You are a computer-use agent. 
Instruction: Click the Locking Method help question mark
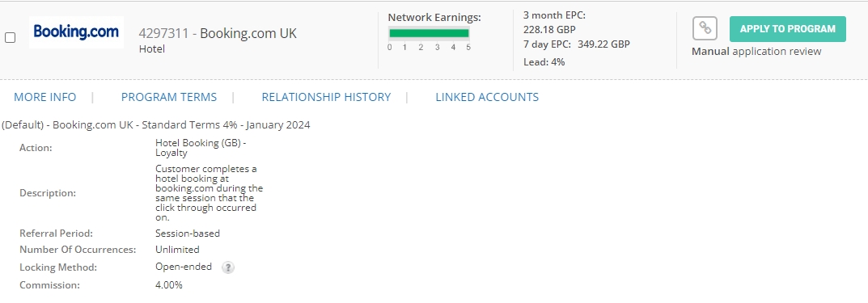[x=228, y=267]
